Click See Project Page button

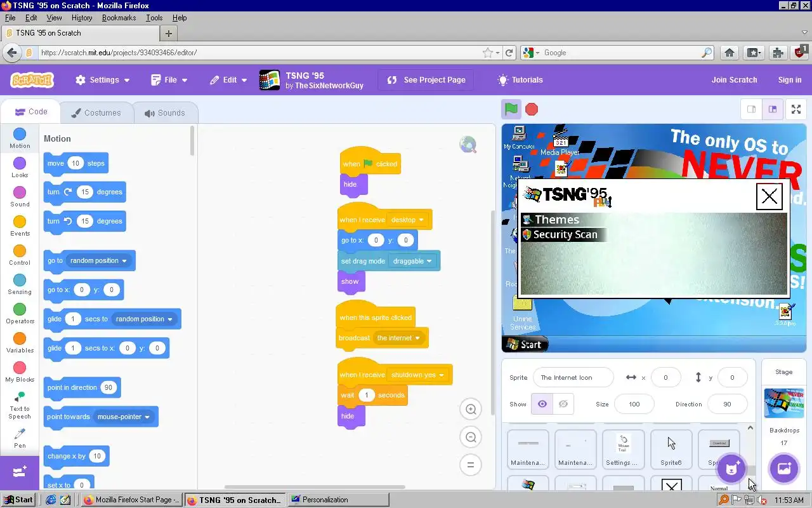point(426,80)
